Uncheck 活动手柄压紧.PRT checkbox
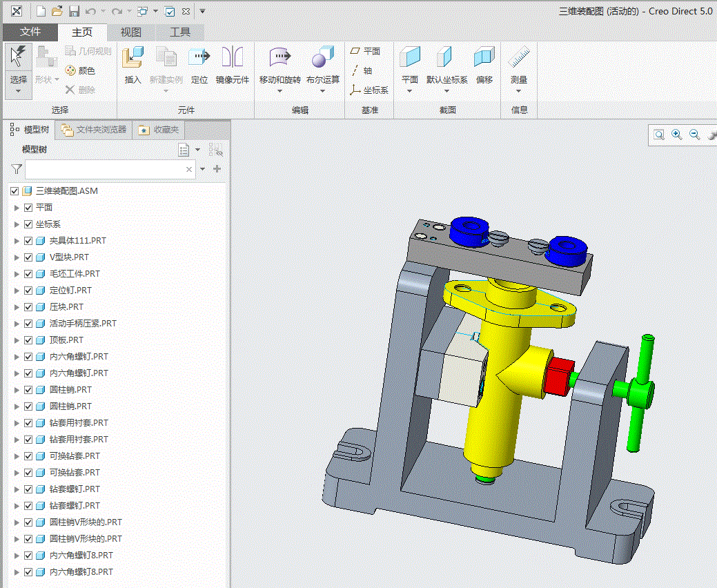717x588 pixels. 28,324
